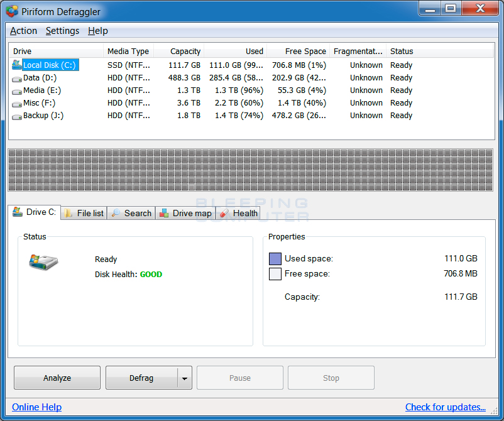504x421 pixels.
Task: Click the Misc (F:) drive icon
Action: coord(17,103)
